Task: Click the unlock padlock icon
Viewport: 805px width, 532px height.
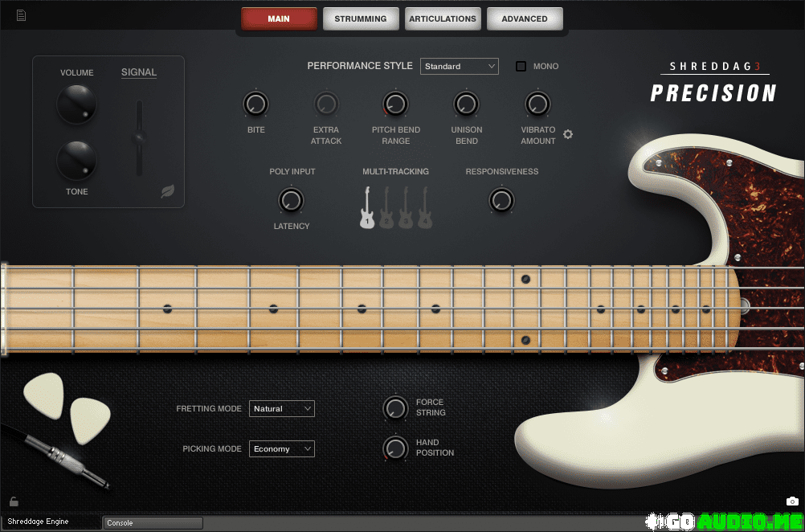Action: point(14,501)
